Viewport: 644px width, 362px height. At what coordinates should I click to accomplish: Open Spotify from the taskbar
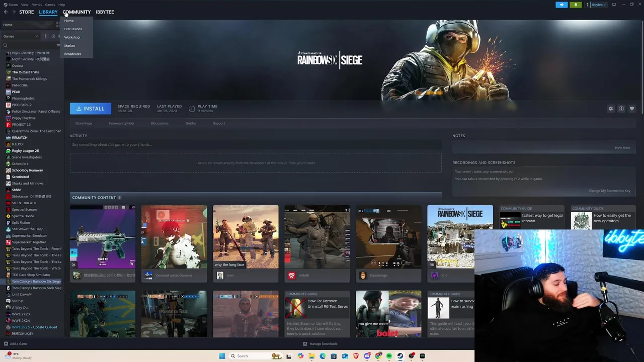[389, 356]
